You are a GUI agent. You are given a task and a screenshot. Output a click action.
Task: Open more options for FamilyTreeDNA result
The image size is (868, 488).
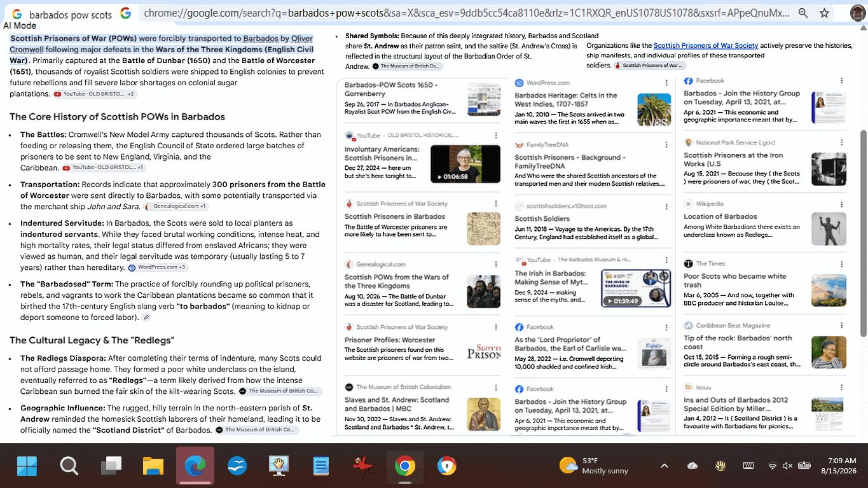pyautogui.click(x=666, y=144)
